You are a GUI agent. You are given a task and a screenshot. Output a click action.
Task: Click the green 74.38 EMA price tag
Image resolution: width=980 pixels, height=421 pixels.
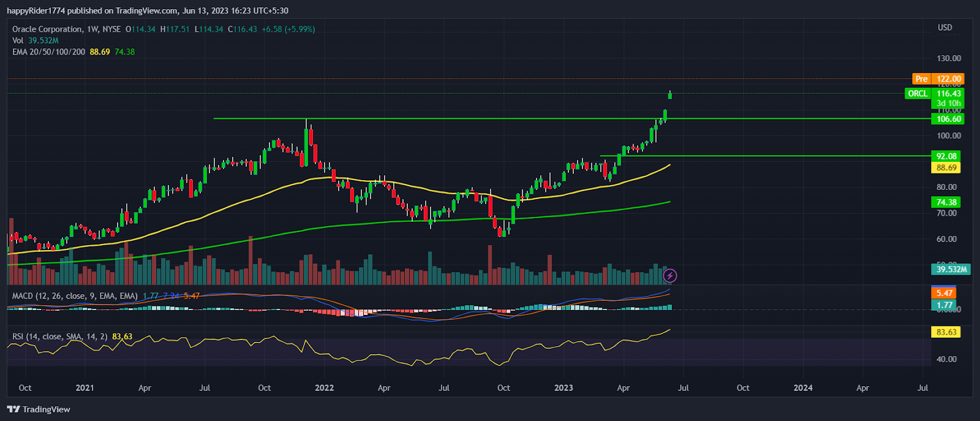point(946,202)
